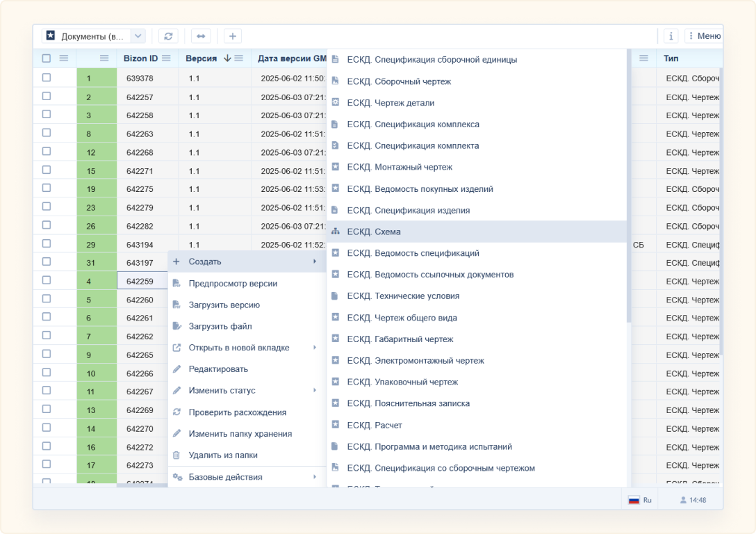Open the Документы dropdown arrow
The width and height of the screenshot is (756, 534).
point(138,36)
